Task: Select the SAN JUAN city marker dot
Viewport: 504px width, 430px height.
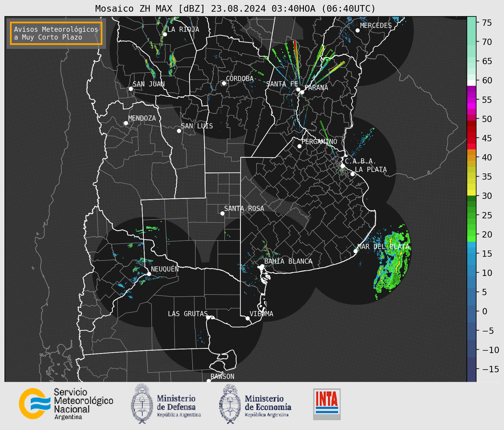Action: [x=131, y=89]
